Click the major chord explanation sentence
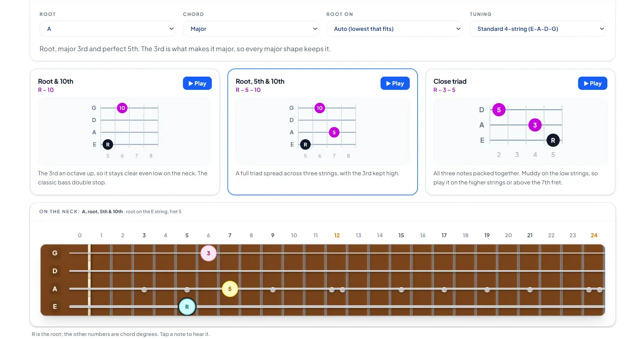This screenshot has width=644, height=339. (x=185, y=49)
